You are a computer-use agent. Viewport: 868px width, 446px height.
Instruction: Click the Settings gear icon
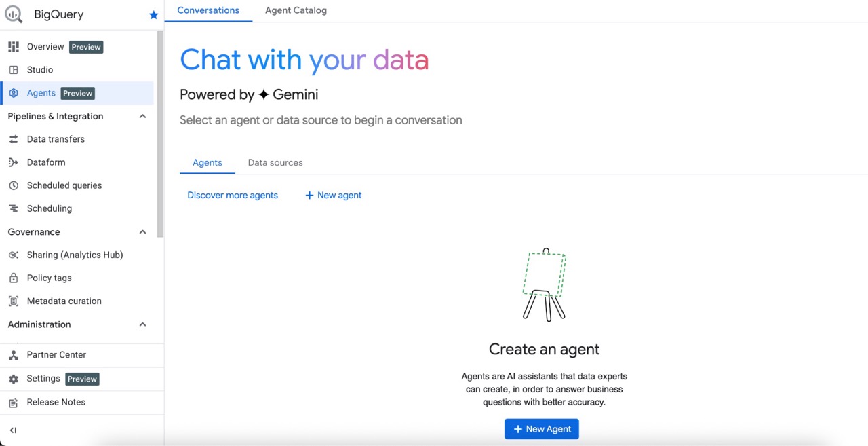click(x=14, y=379)
